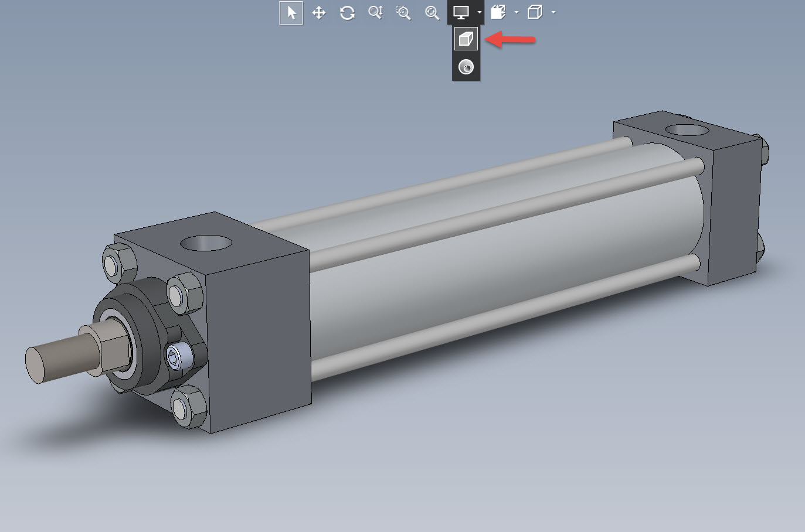The image size is (805, 532).
Task: Activate the Pan four-arrow tool
Action: click(x=319, y=13)
